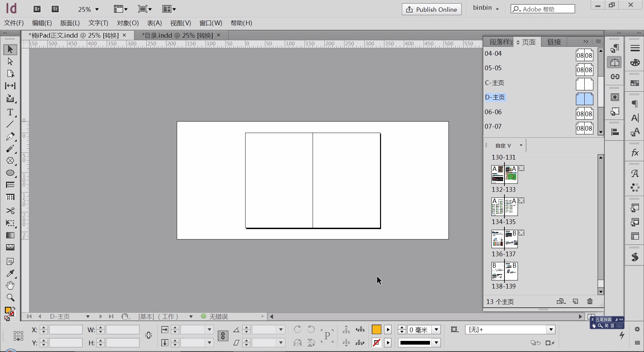This screenshot has width=644, height=352.
Task: Click the Publish Online button
Action: pyautogui.click(x=431, y=9)
